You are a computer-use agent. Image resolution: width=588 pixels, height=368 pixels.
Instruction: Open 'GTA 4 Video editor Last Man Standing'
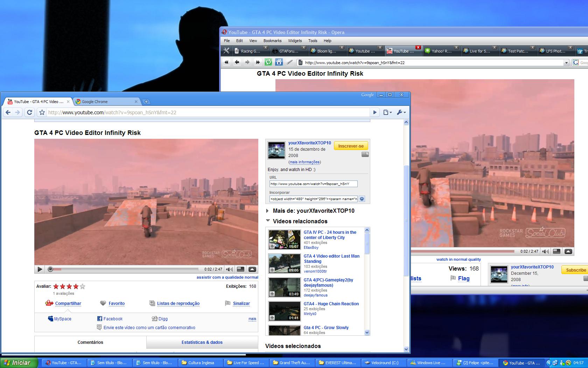(x=331, y=259)
